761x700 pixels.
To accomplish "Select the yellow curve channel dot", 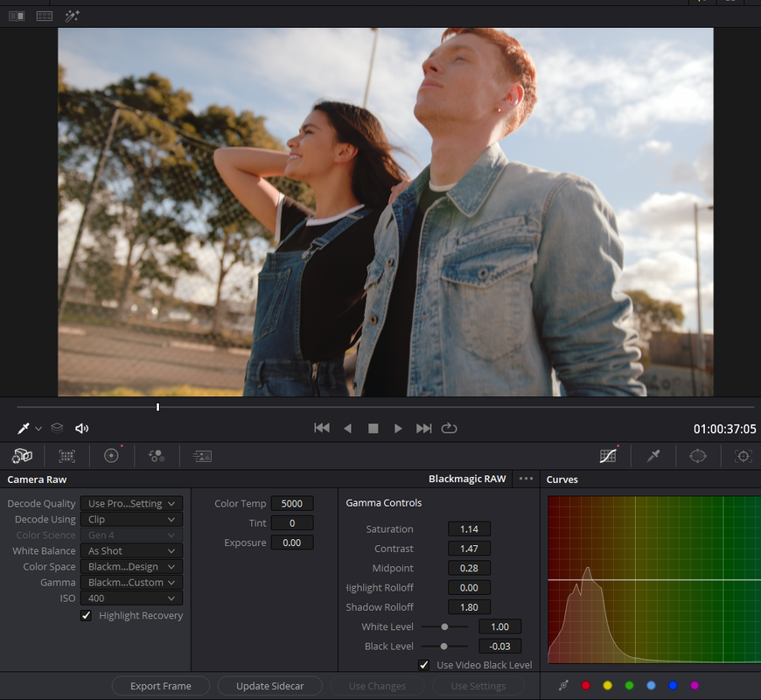I will [x=607, y=685].
